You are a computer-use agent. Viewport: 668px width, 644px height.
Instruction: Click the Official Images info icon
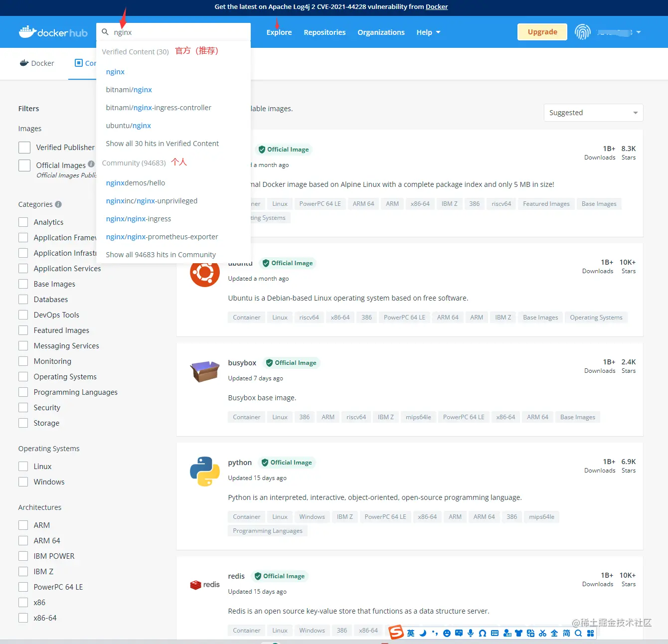91,164
